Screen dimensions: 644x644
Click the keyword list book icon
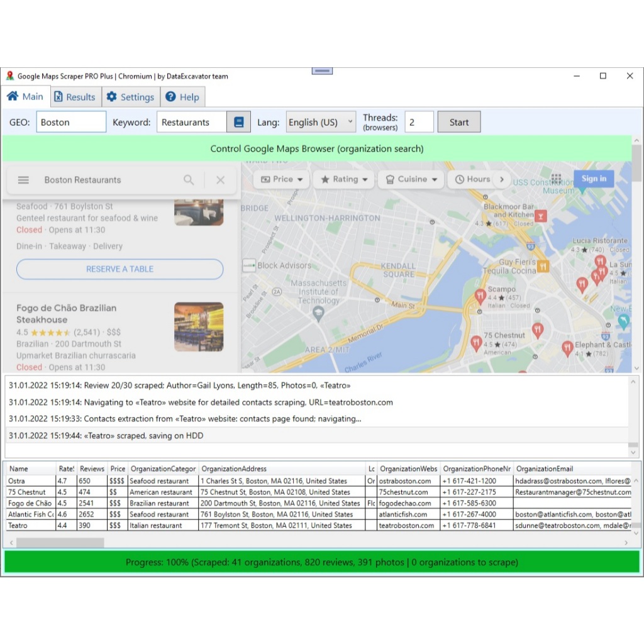[x=238, y=122]
